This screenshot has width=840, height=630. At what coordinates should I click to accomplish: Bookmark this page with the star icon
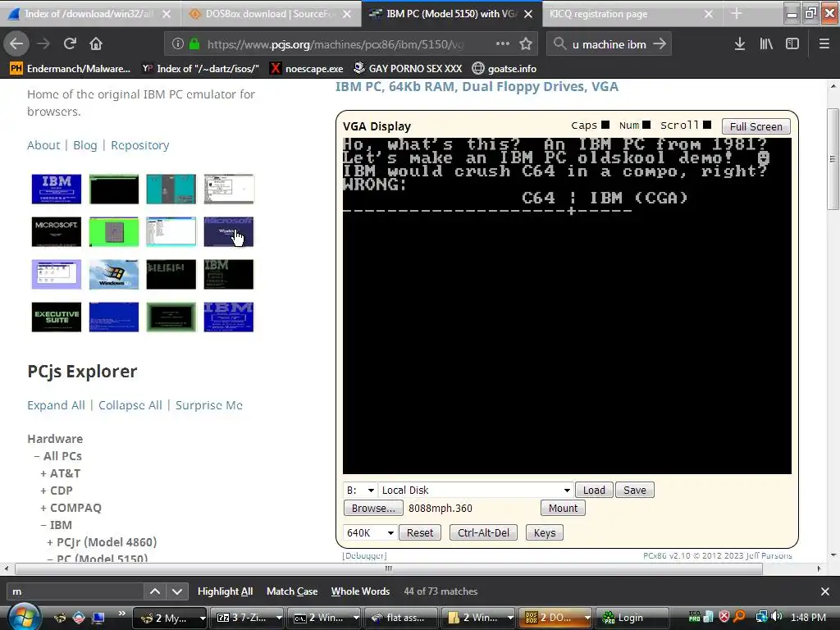coord(526,44)
